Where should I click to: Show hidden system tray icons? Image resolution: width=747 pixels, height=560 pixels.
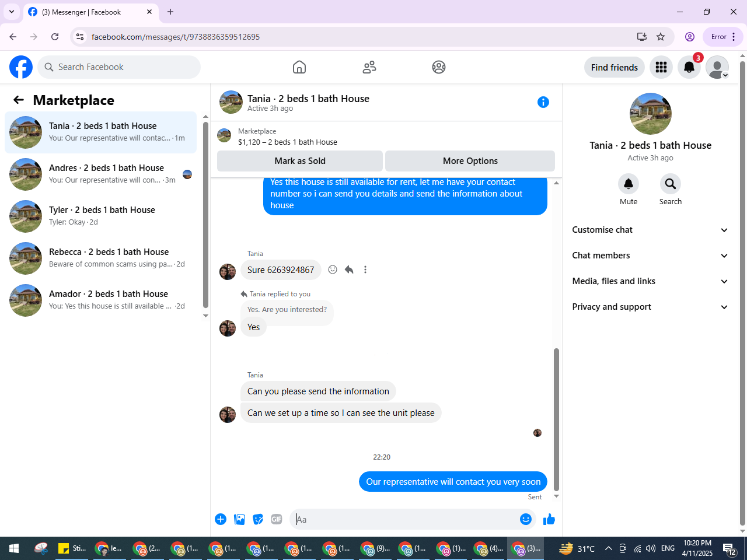click(608, 548)
